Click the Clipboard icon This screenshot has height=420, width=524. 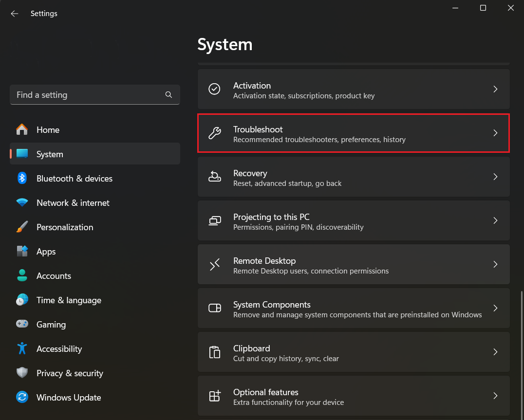[214, 352]
